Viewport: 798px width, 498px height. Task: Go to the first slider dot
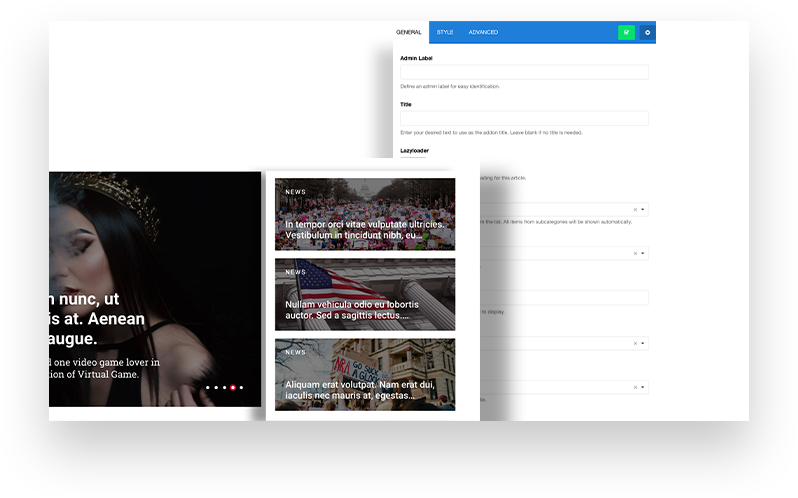pyautogui.click(x=207, y=387)
